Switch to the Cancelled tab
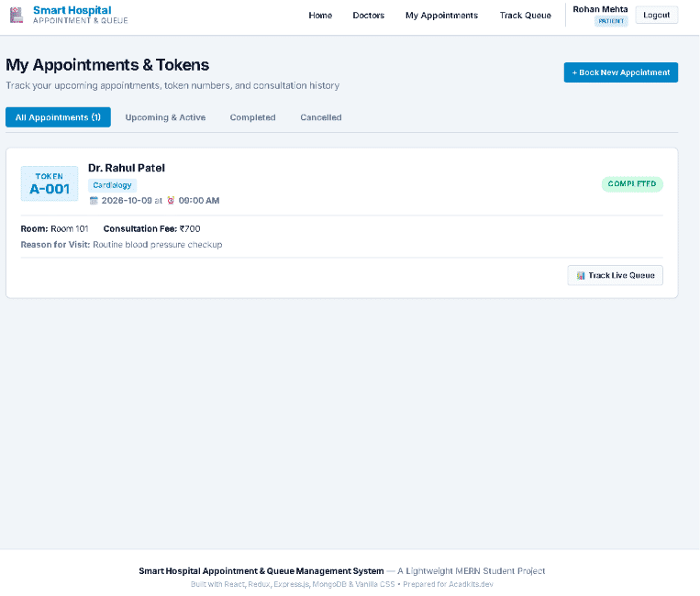The image size is (700, 596). [320, 117]
